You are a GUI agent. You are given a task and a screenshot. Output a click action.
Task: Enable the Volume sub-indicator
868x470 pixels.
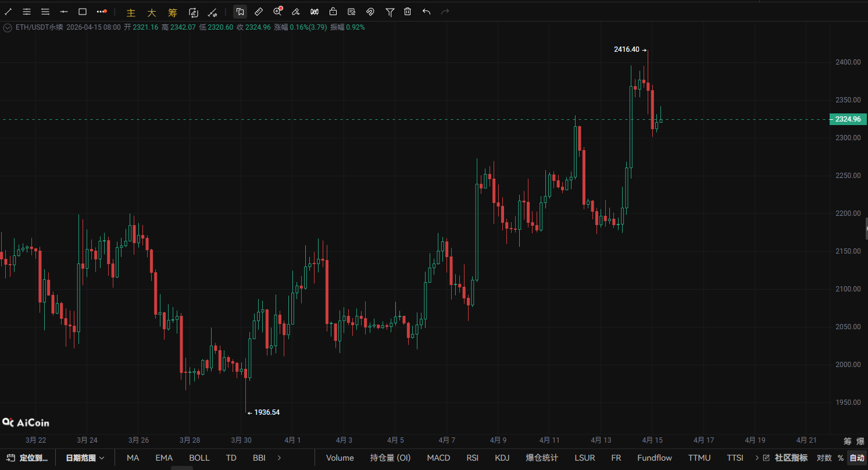(x=340, y=458)
